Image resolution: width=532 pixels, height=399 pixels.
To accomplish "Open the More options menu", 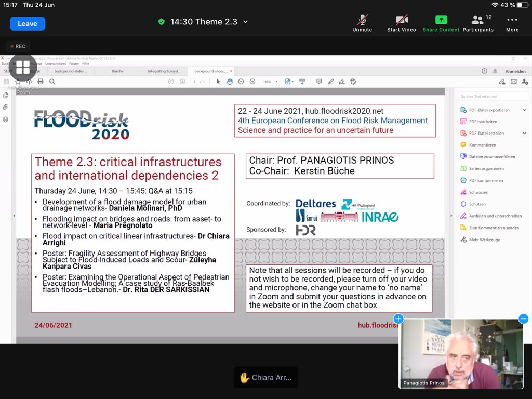I will 512,23.
